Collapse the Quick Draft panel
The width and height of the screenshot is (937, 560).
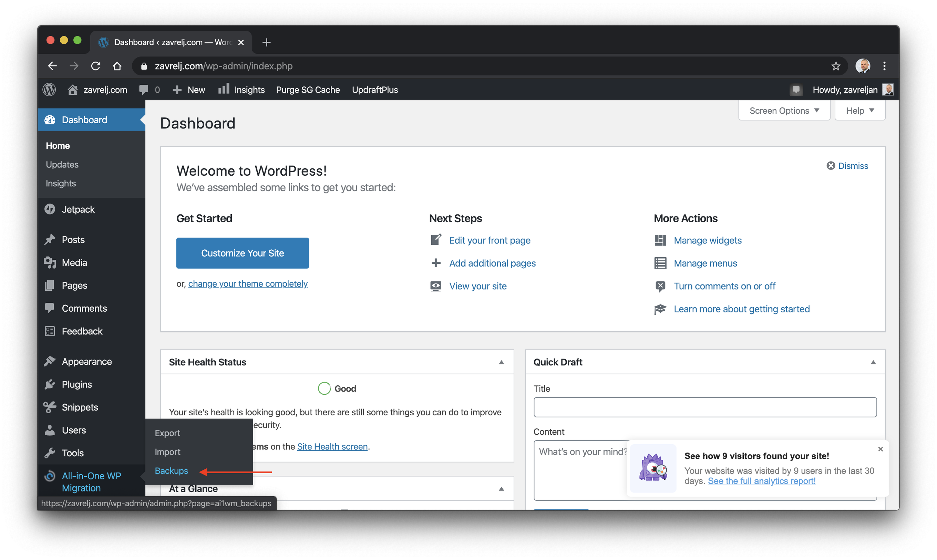pos(873,362)
